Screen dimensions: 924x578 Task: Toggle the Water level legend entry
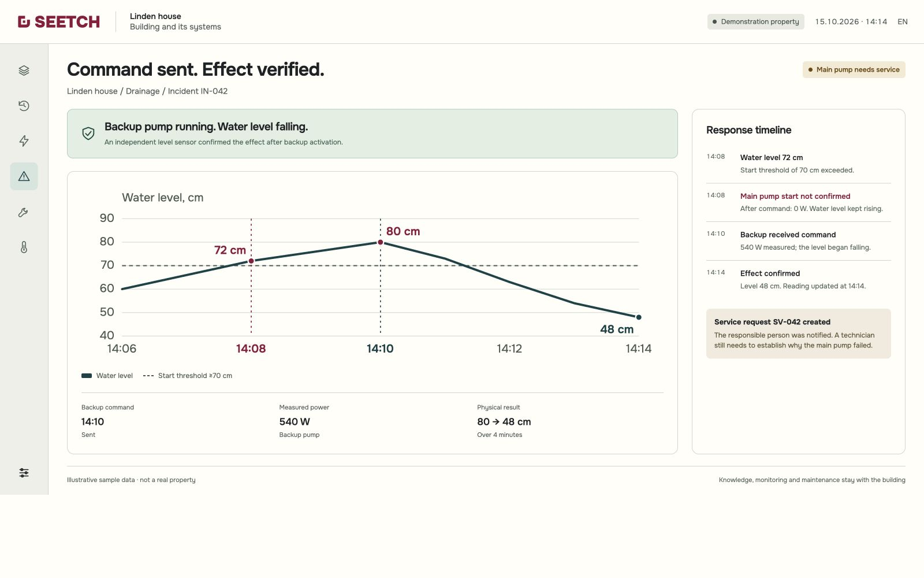point(107,376)
